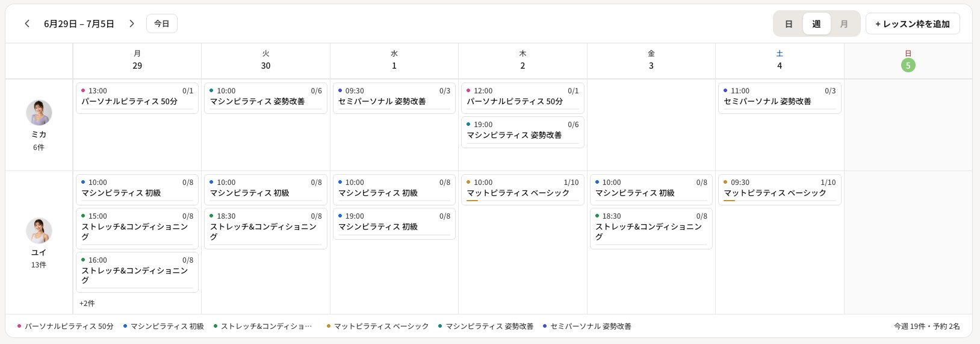This screenshot has height=344, width=980.
Task: Select the 土 4 column header
Action: point(780,60)
